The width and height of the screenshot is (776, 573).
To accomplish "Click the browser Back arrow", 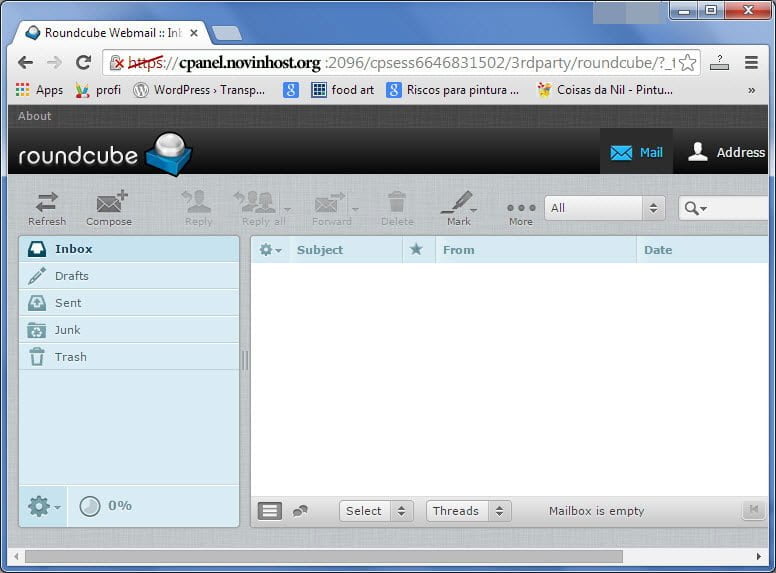I will (x=25, y=63).
